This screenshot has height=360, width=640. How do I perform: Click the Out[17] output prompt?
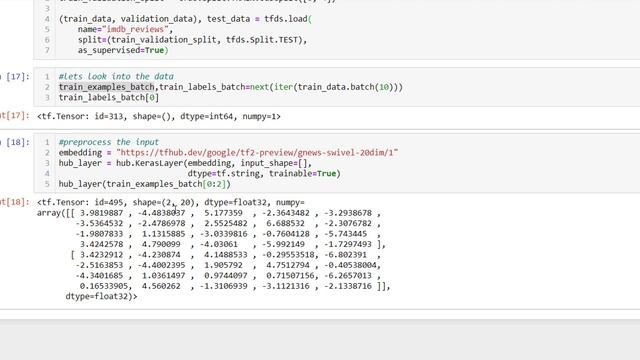(15, 116)
